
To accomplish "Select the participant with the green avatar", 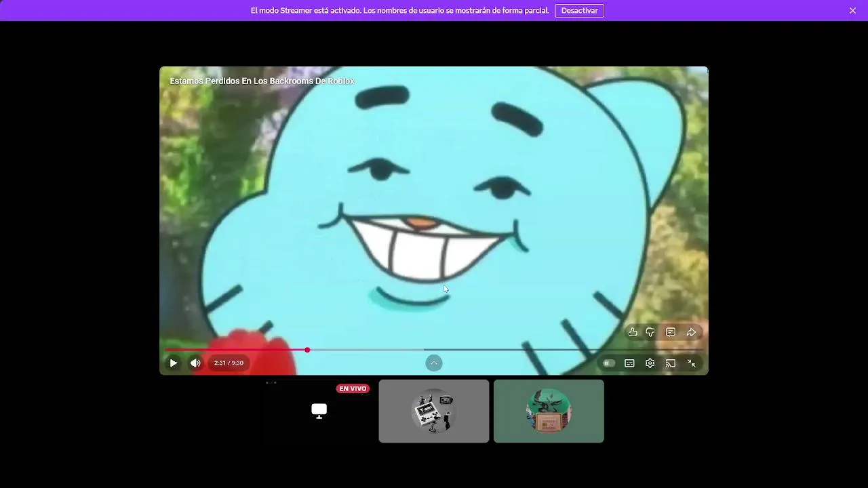I will coord(549,411).
